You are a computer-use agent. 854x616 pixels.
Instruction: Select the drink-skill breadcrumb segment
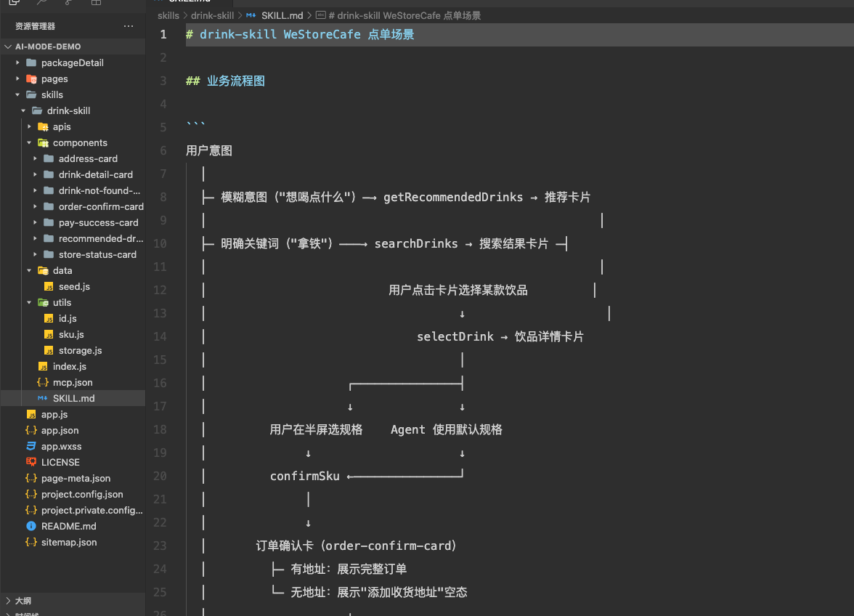point(212,16)
